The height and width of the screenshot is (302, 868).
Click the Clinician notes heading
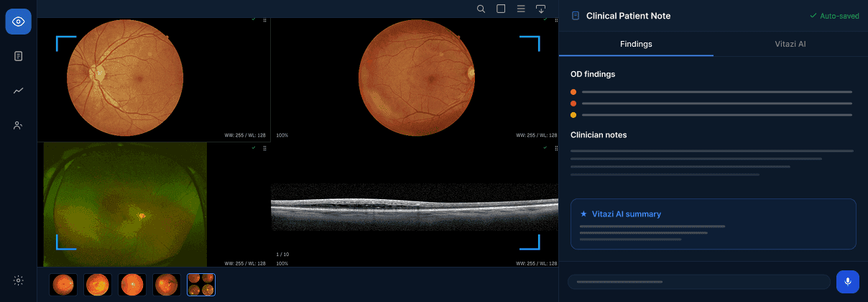click(x=599, y=134)
